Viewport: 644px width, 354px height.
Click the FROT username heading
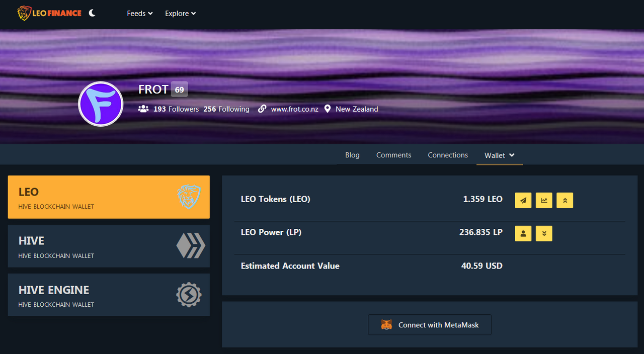tap(153, 90)
